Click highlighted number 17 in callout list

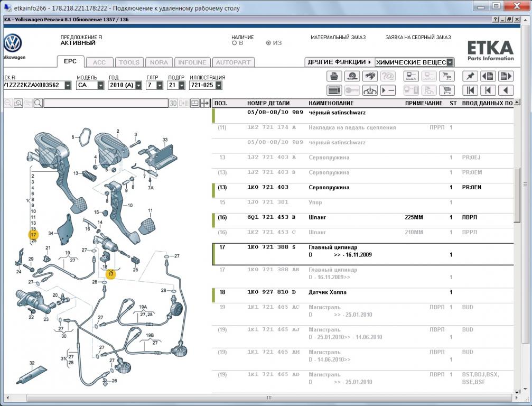point(33,235)
